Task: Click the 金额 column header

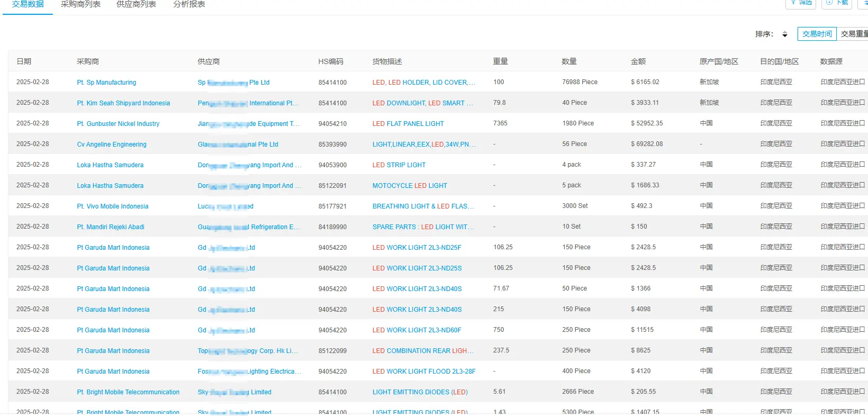Action: [x=638, y=61]
